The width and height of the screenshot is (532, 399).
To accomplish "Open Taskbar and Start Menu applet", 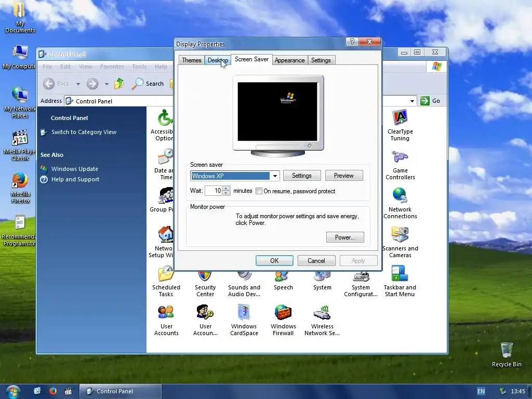I will (x=400, y=281).
